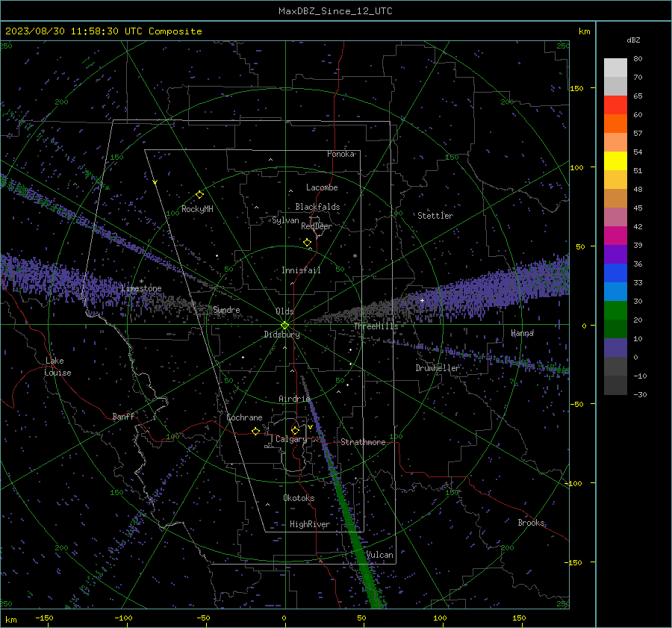The image size is (672, 628).
Task: Select the dark orange 57–60 dBZ legend swatch
Action: pyautogui.click(x=615, y=124)
